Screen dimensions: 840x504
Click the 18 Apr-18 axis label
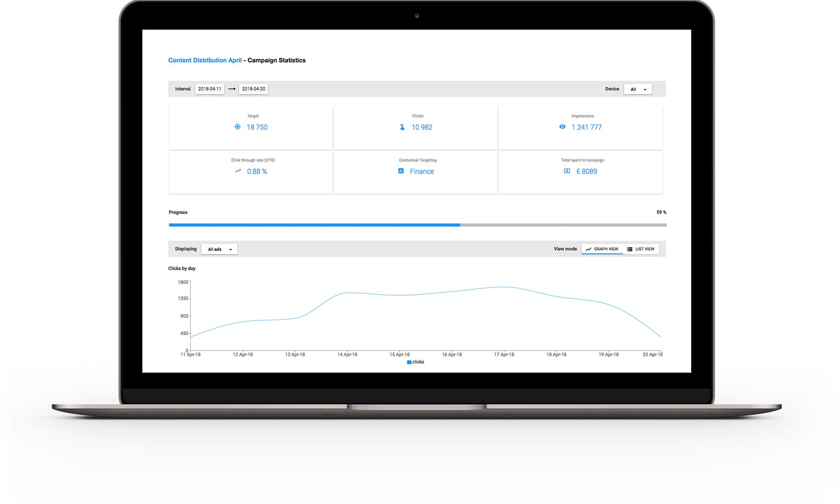point(556,355)
